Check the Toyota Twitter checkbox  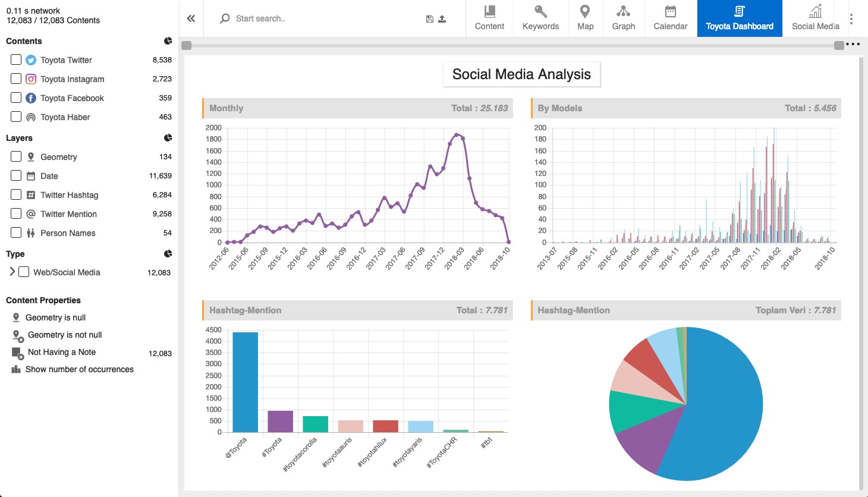click(16, 59)
